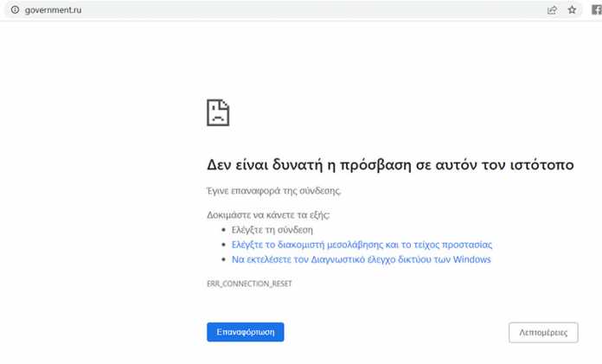
Task: Click empty space in the address bar
Action: pos(303,10)
